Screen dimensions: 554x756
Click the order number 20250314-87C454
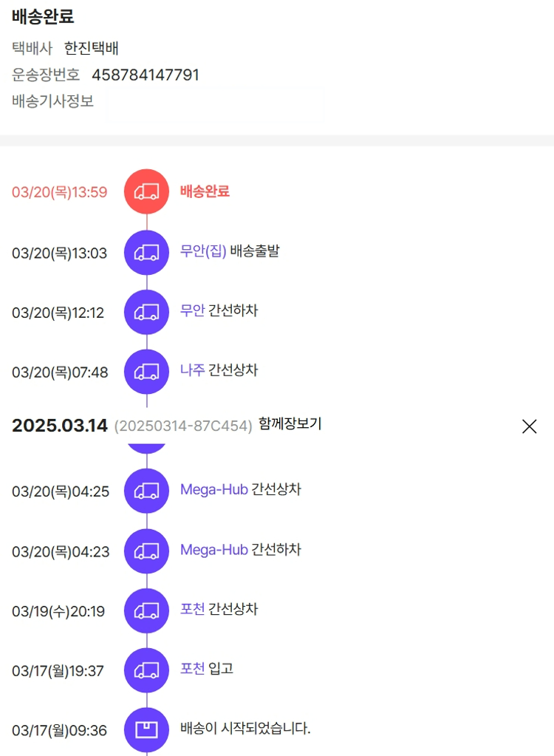coord(183,426)
